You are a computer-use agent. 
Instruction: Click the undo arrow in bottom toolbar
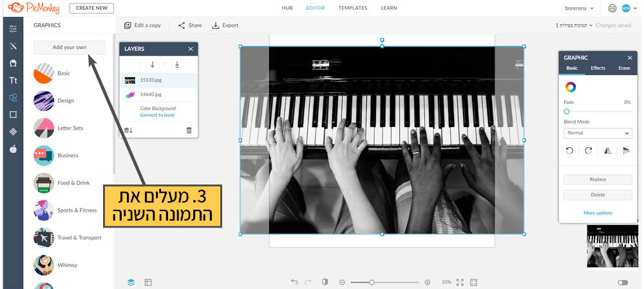pos(294,282)
